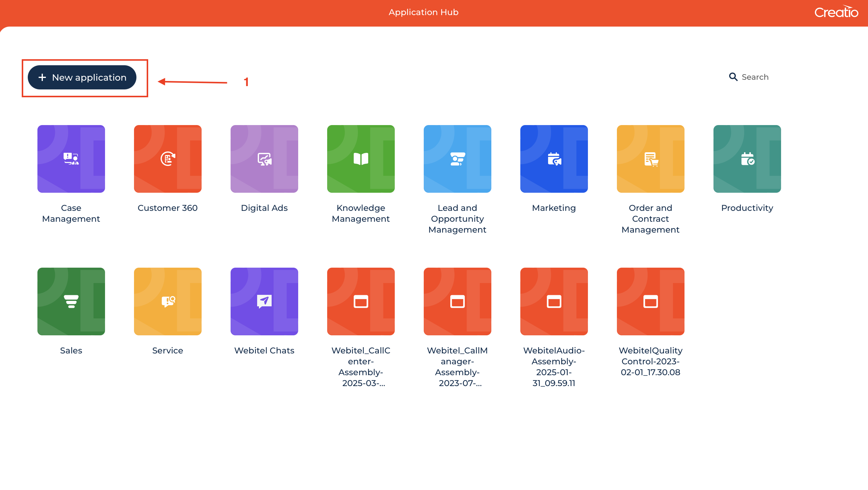Image resolution: width=868 pixels, height=490 pixels.
Task: Click the Creatio logo
Action: pos(836,12)
